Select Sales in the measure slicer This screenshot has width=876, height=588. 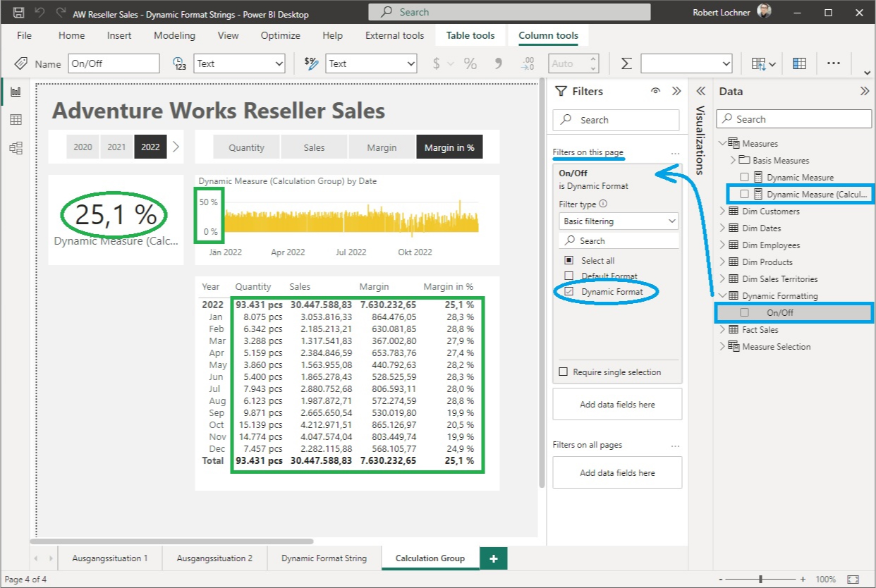[314, 147]
